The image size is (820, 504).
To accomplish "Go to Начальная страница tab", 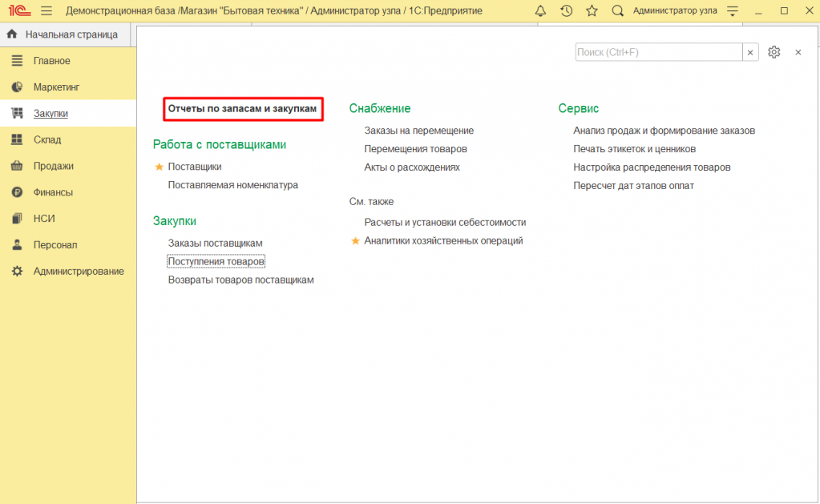I will pos(71,34).
